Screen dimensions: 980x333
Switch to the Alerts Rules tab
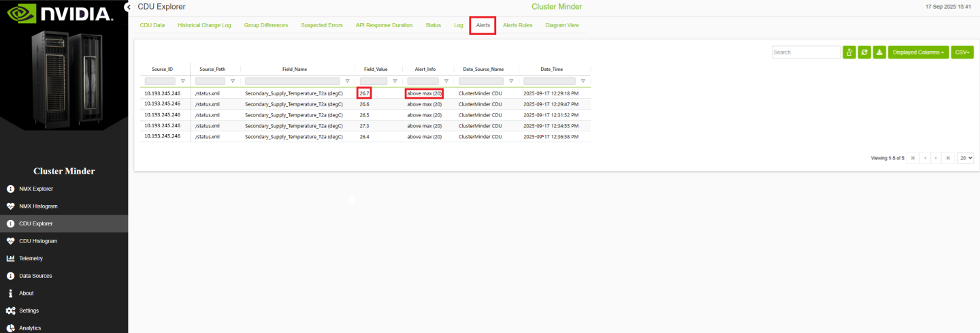click(x=517, y=25)
